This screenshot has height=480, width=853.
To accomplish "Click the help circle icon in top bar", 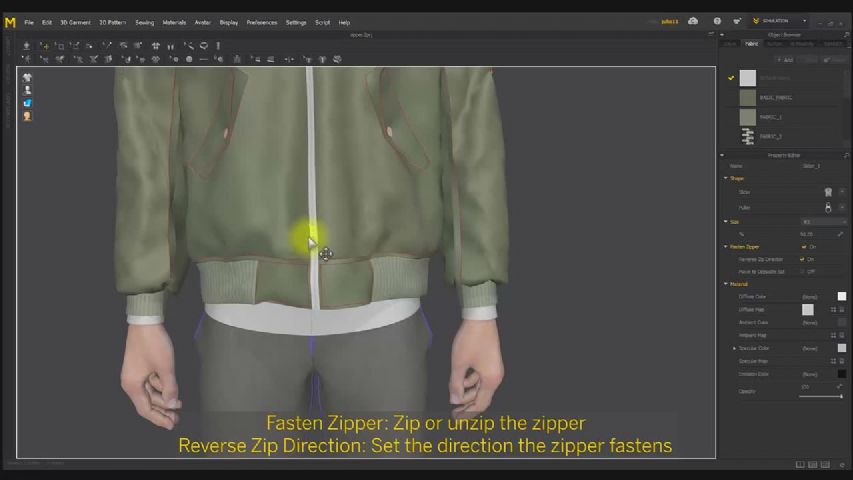I will tap(717, 21).
